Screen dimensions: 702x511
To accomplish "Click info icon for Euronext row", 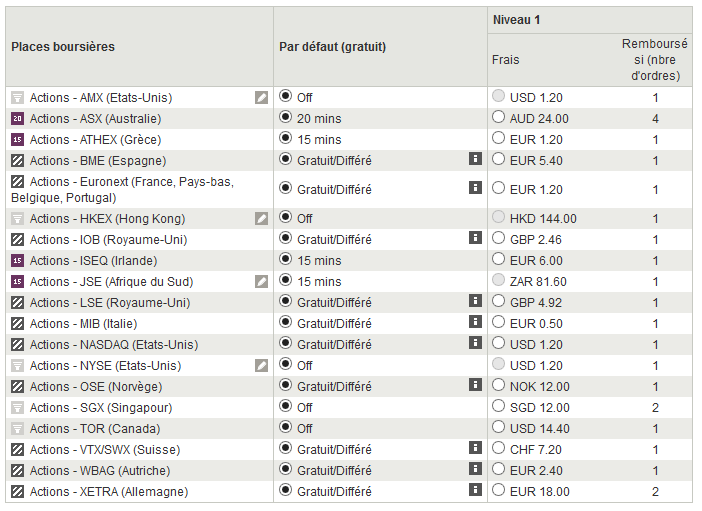I will pos(475,188).
